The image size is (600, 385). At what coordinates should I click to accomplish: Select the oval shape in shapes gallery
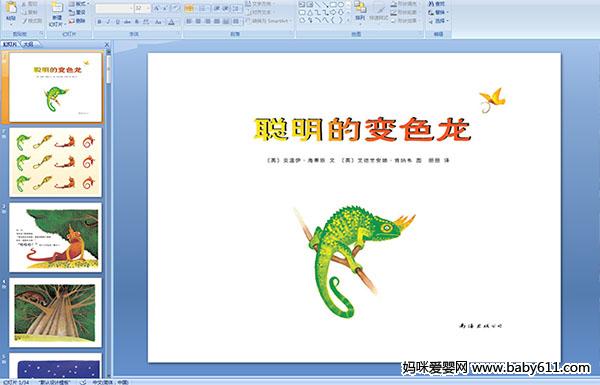coord(341,5)
